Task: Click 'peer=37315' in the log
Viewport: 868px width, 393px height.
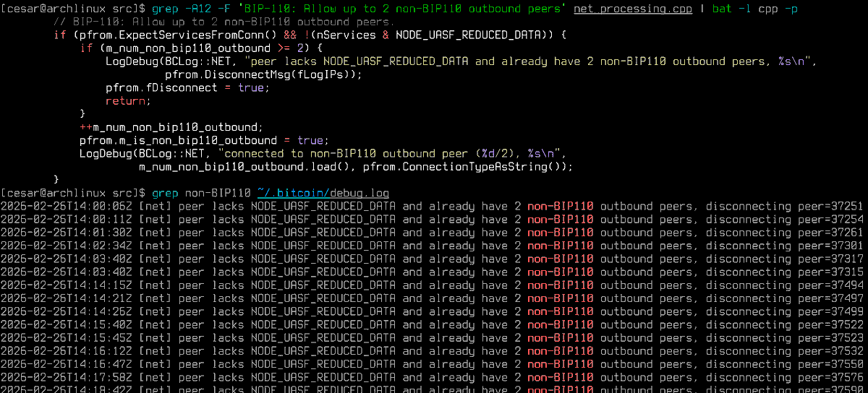Action: (830, 272)
